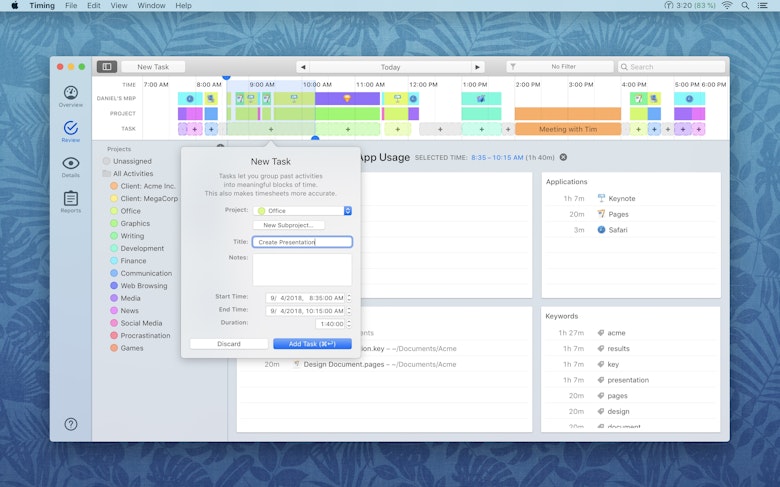Click into the Notes text area

tap(302, 270)
